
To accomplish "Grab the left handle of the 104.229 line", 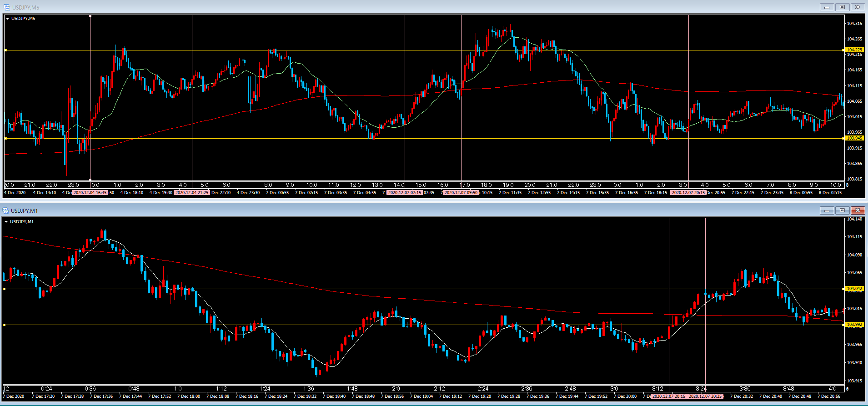I will click(x=5, y=50).
